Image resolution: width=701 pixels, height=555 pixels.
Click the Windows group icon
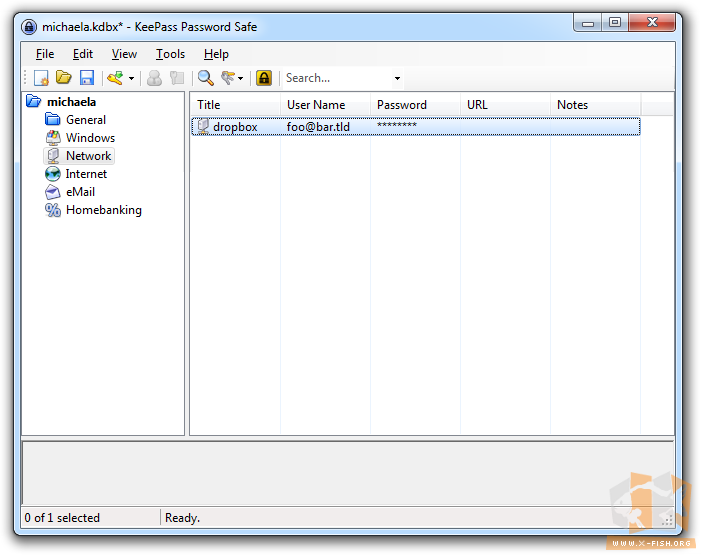53,138
